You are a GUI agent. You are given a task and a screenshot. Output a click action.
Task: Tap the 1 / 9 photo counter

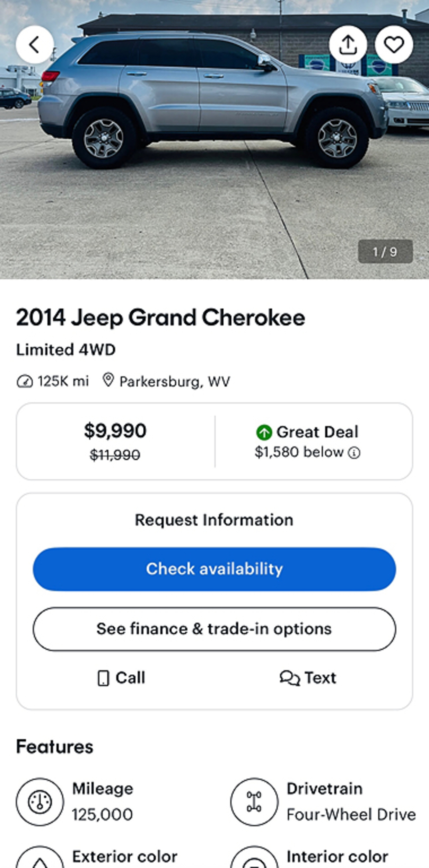pos(385,252)
